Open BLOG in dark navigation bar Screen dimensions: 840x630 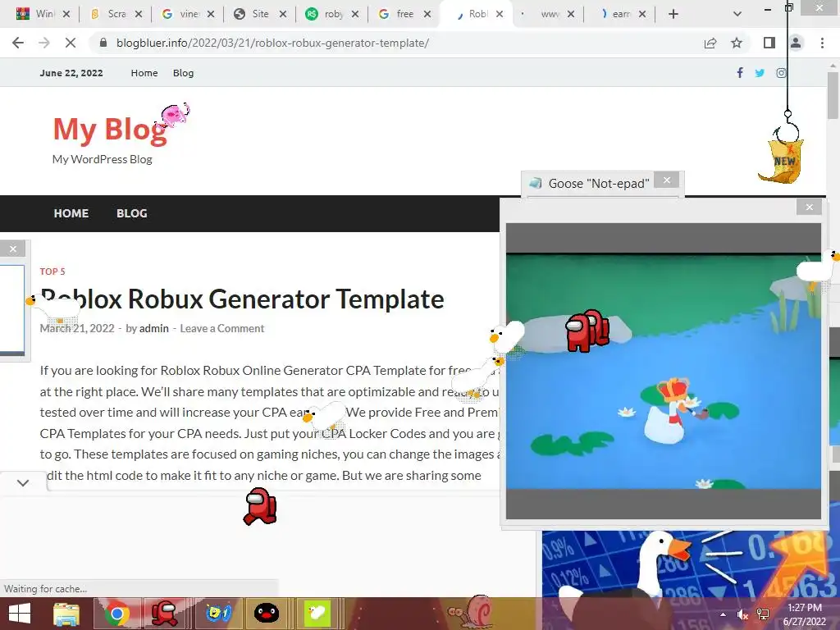click(x=132, y=213)
